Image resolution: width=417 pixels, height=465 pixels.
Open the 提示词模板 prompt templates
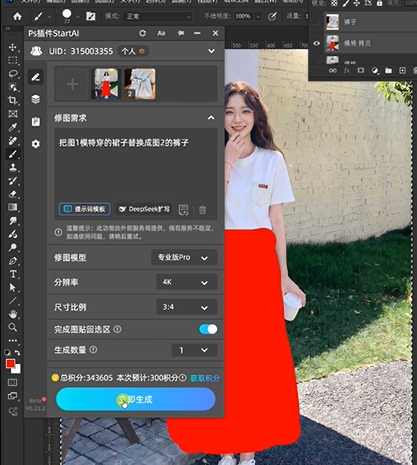[85, 209]
